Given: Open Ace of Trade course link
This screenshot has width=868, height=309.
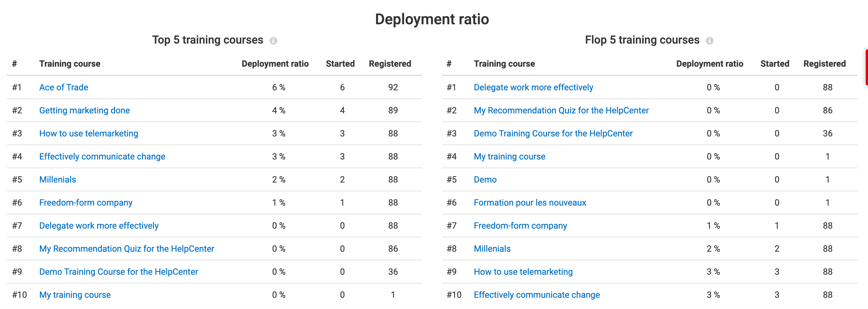Looking at the screenshot, I should pos(64,87).
